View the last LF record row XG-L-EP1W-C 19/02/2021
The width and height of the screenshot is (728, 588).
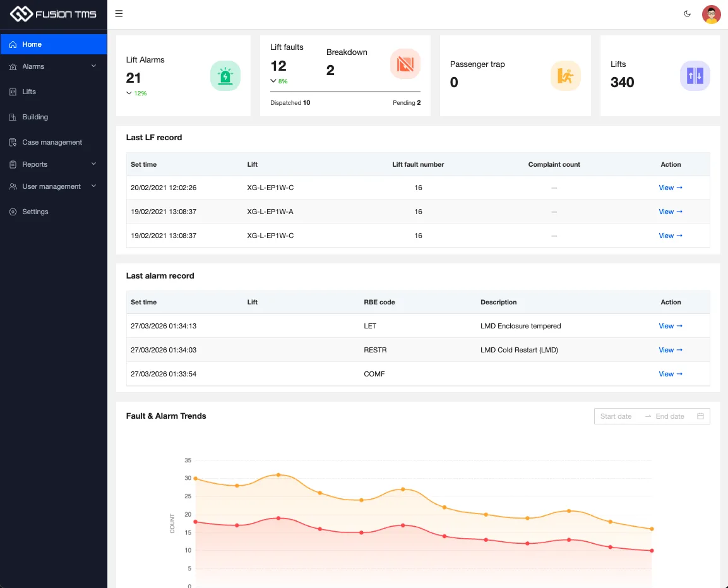tap(671, 236)
